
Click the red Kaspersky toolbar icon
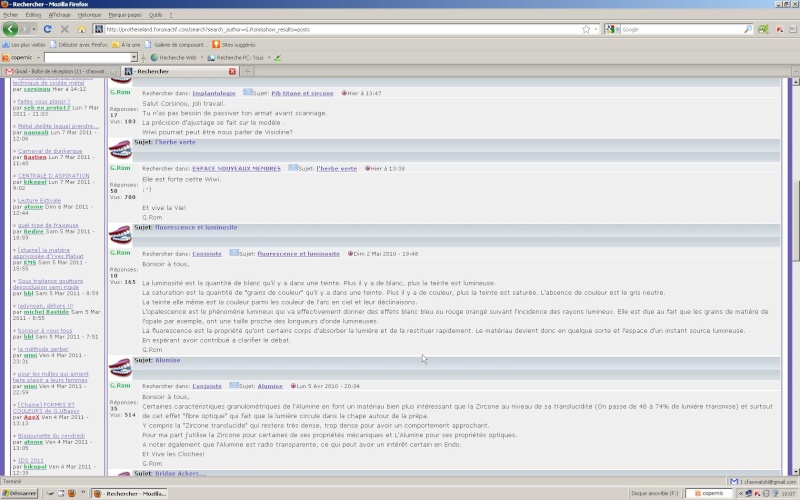(780, 29)
